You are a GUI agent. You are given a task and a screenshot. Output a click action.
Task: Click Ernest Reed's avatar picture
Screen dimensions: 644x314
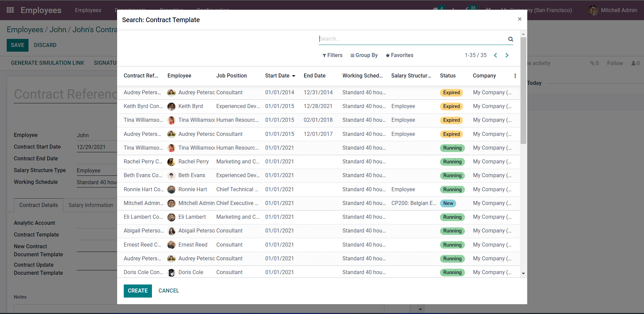[171, 245]
